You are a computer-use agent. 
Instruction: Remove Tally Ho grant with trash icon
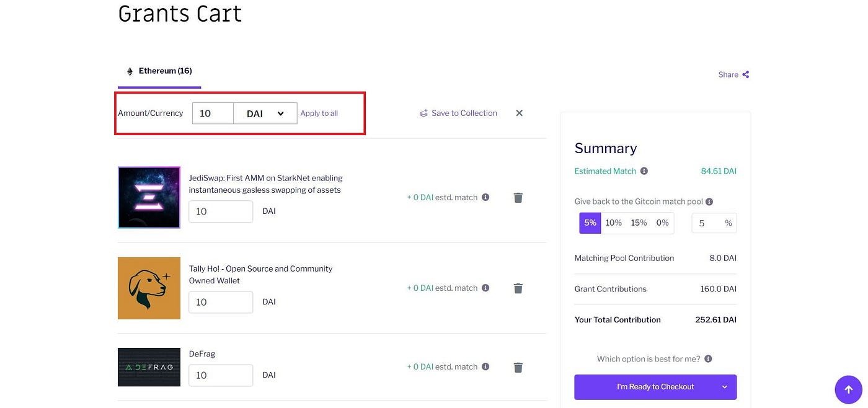[x=518, y=288]
